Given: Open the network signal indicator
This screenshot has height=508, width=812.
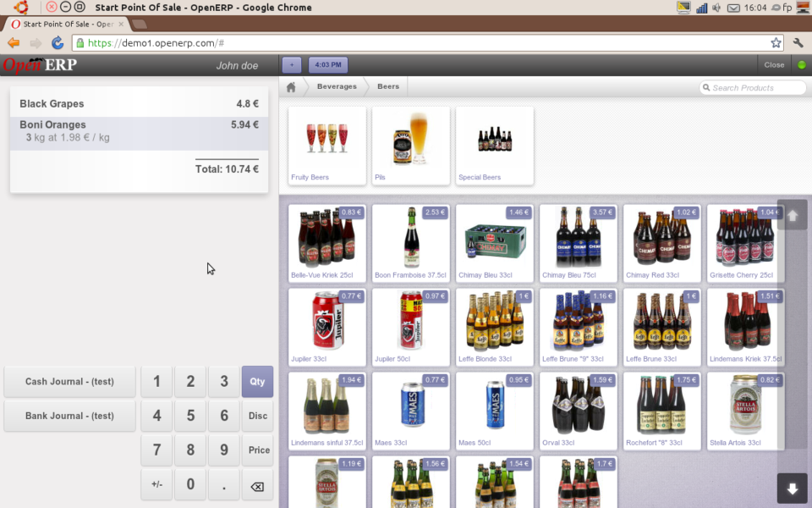Looking at the screenshot, I should coord(701,8).
